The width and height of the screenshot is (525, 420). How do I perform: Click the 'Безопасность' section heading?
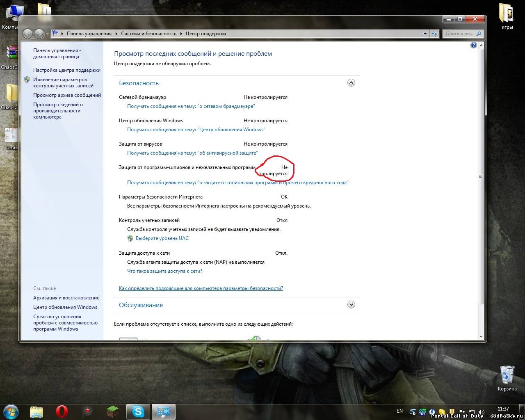139,83
